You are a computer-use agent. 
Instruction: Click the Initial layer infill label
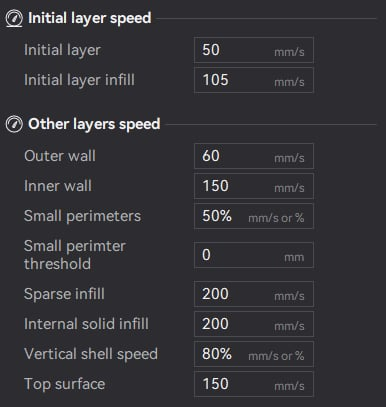pos(79,80)
